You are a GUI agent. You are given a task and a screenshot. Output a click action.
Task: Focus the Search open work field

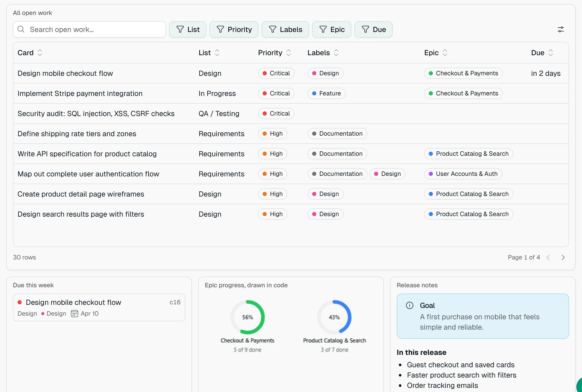tap(90, 29)
